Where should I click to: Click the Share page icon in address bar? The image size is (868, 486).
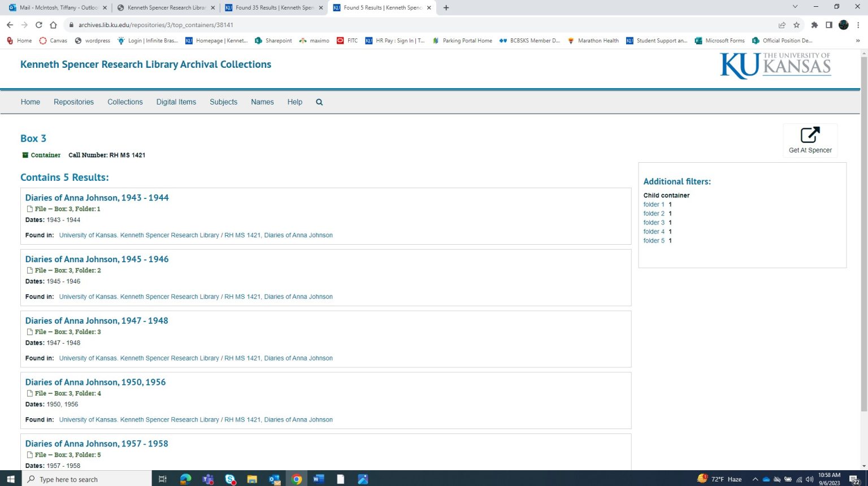click(x=782, y=25)
